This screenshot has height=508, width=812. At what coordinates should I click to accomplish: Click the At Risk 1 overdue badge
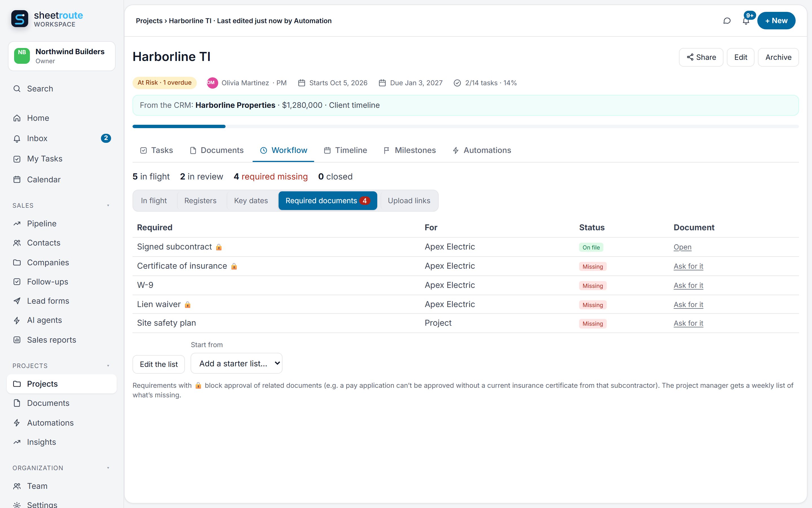(x=164, y=83)
